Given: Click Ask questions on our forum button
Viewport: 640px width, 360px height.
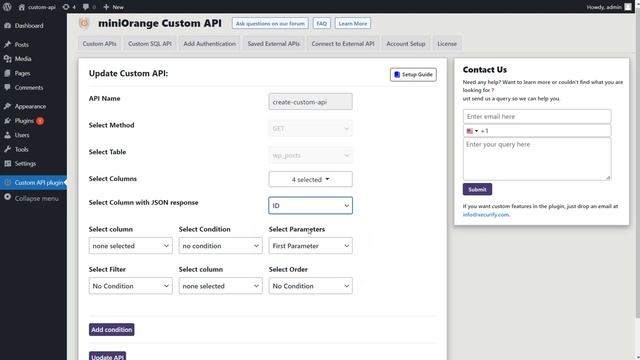Looking at the screenshot, I should (270, 23).
